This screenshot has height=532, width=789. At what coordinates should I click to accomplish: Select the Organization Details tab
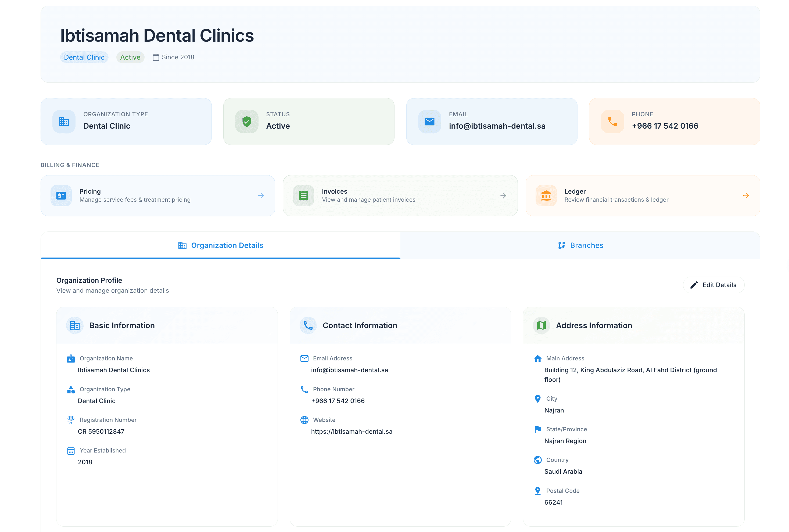click(221, 245)
